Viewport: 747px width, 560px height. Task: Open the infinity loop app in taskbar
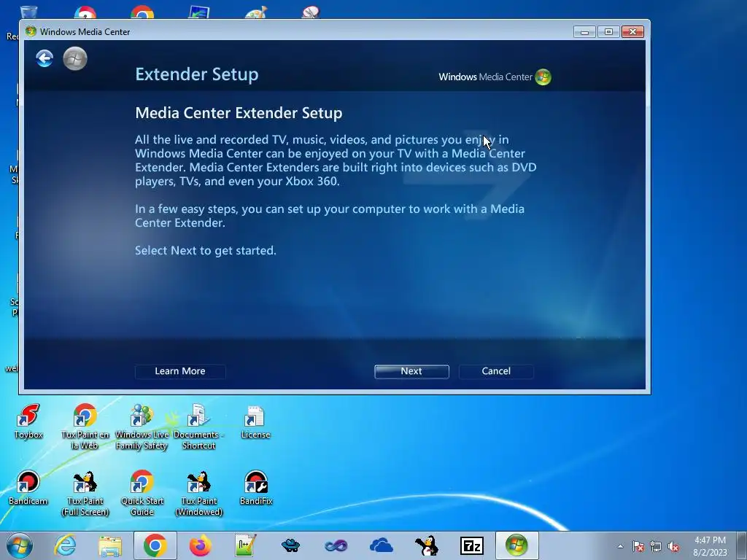(x=336, y=545)
